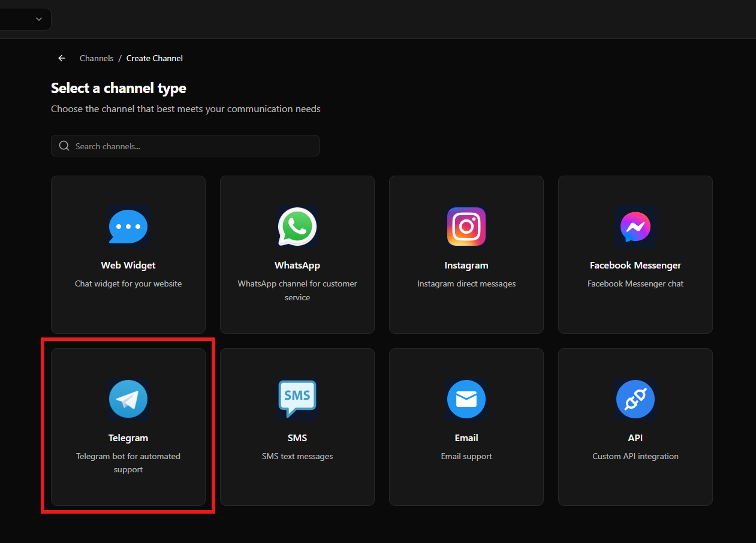756x543 pixels.
Task: Click "Instagram direct messages" description
Action: pyautogui.click(x=466, y=283)
